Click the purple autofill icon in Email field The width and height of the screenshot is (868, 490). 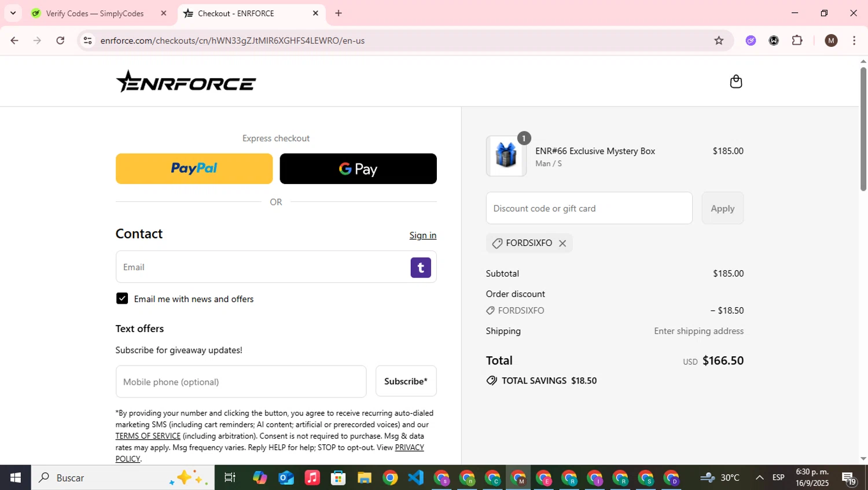tap(421, 267)
